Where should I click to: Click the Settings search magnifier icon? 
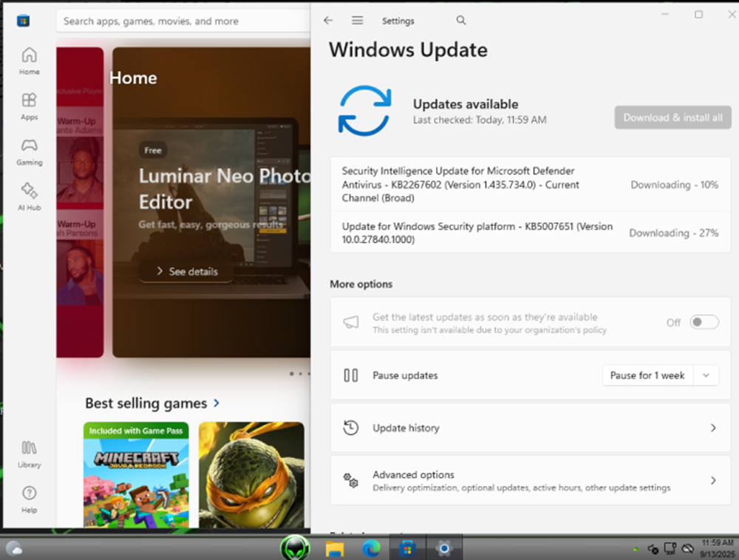click(461, 21)
